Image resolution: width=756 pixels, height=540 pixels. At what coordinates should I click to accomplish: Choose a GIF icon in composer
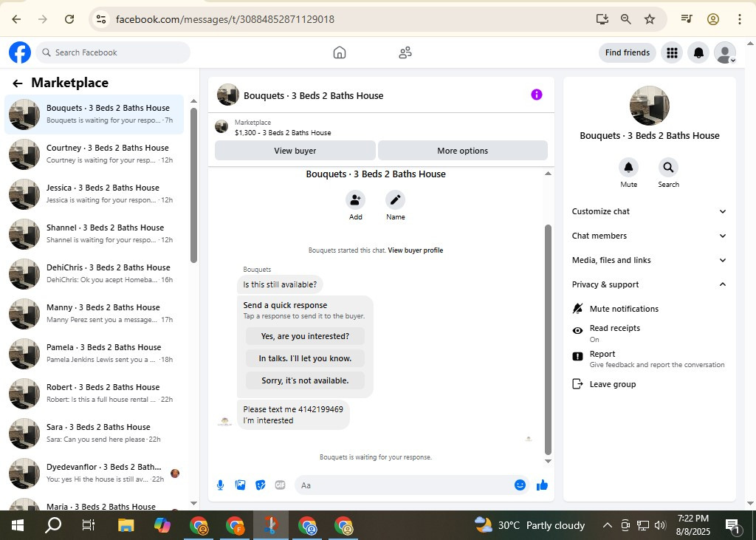point(280,485)
